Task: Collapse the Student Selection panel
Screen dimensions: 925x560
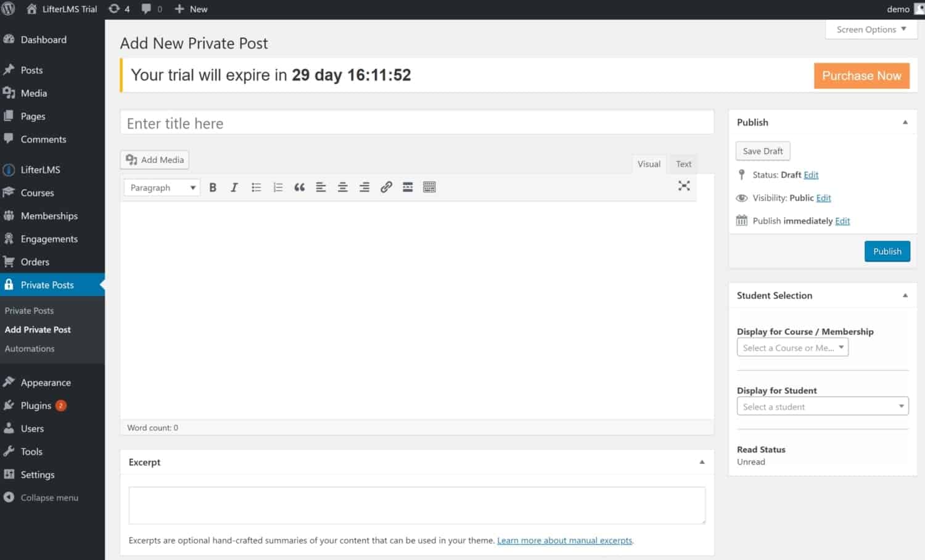Action: pyautogui.click(x=905, y=295)
